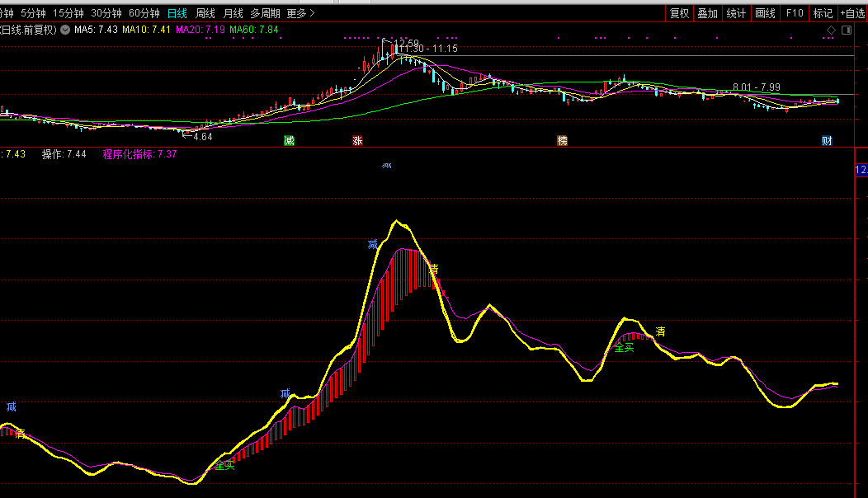Viewport: 868px width, 498px height.
Task: Click the green 减 event marker icon
Action: coord(289,140)
